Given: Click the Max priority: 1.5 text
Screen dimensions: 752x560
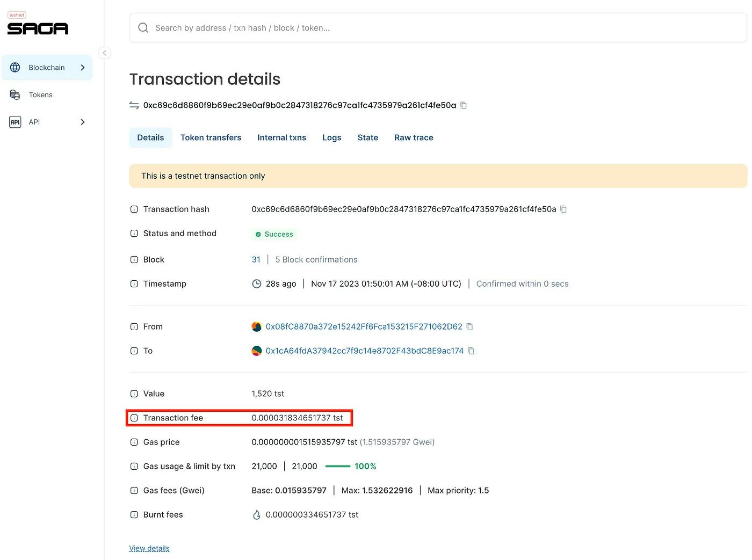Looking at the screenshot, I should pyautogui.click(x=458, y=490).
